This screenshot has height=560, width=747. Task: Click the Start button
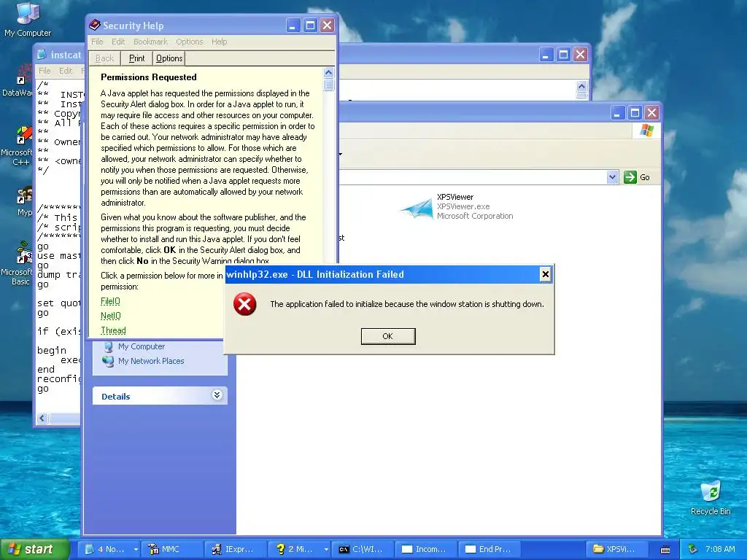pyautogui.click(x=34, y=549)
